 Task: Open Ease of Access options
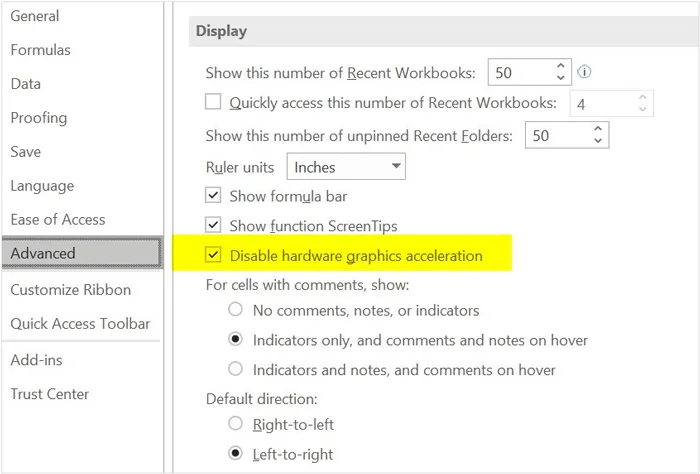(x=58, y=220)
